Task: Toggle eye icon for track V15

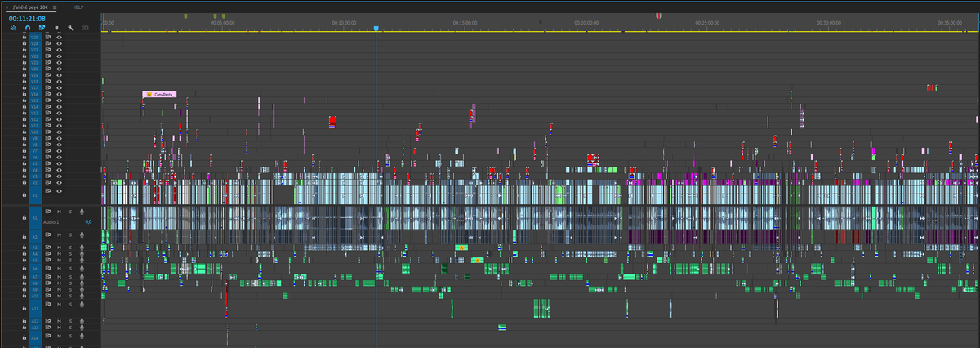Action: pos(59,100)
